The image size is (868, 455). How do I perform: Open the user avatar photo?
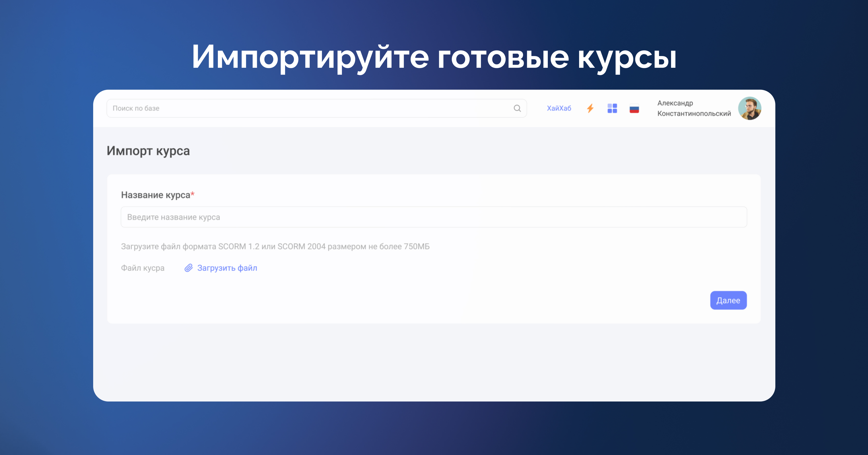[749, 108]
